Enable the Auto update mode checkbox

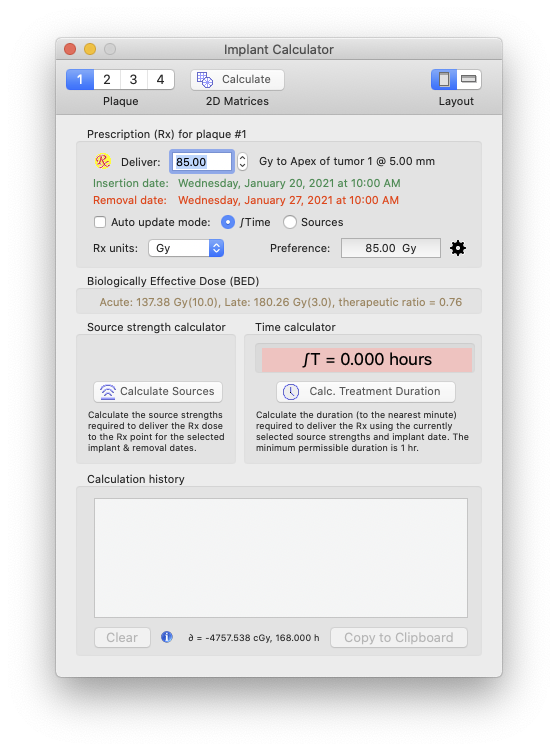coord(100,222)
